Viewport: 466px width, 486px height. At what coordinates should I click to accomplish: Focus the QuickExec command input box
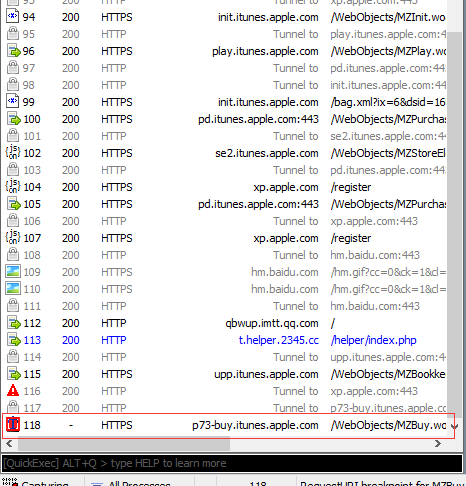232,463
